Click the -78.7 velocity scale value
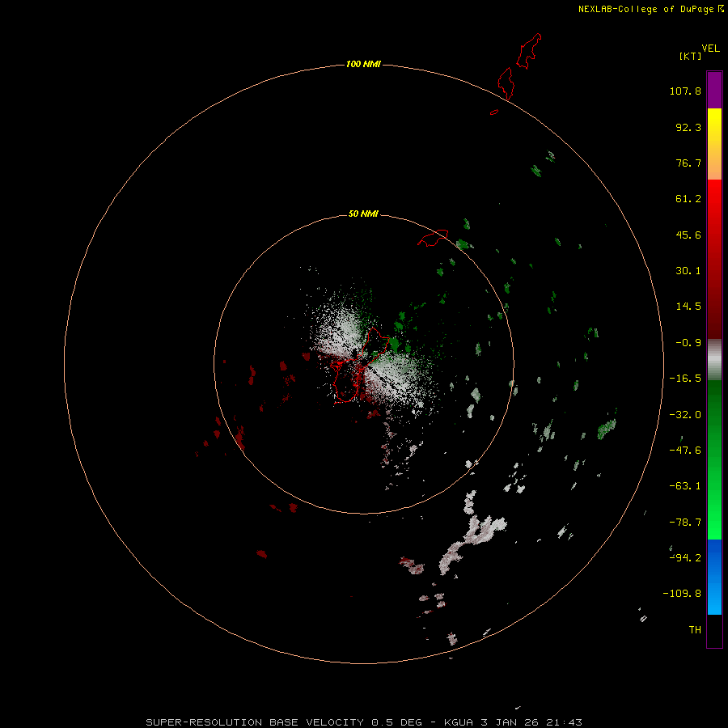 (x=685, y=523)
